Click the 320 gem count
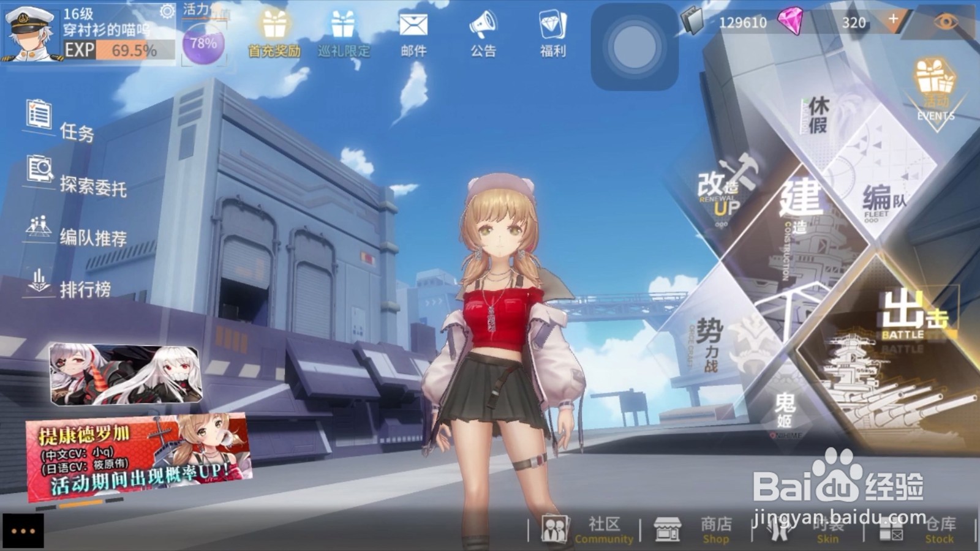 pyautogui.click(x=854, y=23)
